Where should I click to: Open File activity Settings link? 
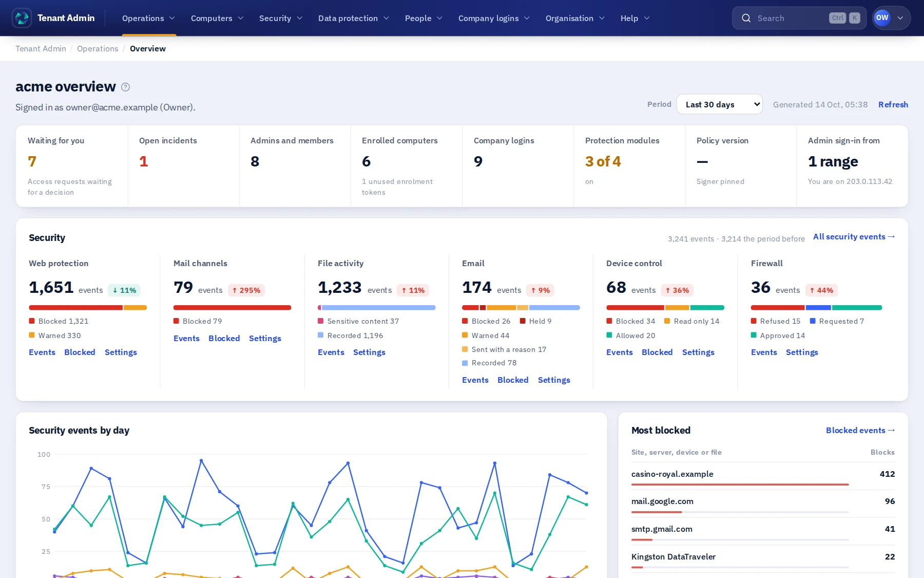click(x=369, y=352)
